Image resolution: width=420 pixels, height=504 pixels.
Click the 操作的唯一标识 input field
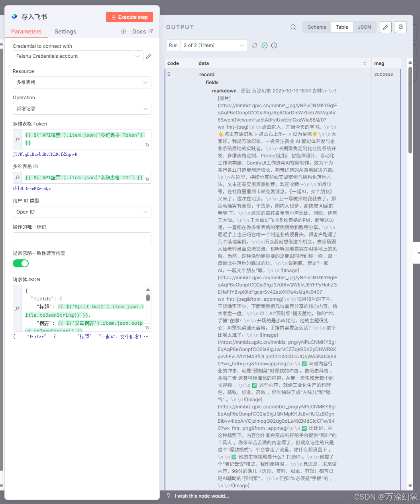coord(82,238)
